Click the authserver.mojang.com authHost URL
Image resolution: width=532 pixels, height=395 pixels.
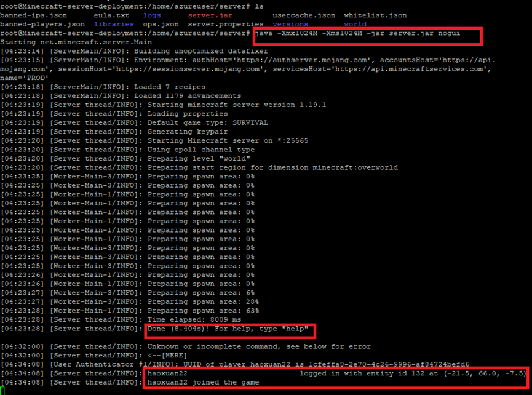click(x=301, y=60)
